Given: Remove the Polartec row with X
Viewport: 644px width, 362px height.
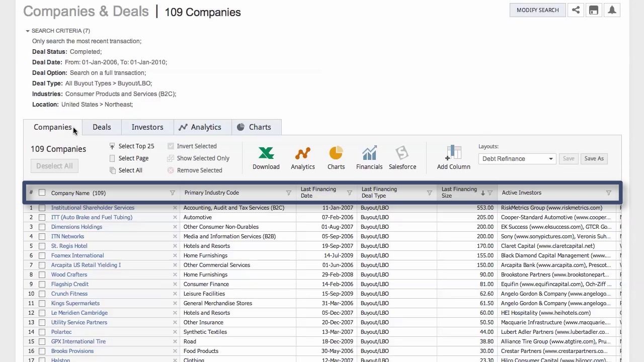Looking at the screenshot, I should (x=175, y=332).
